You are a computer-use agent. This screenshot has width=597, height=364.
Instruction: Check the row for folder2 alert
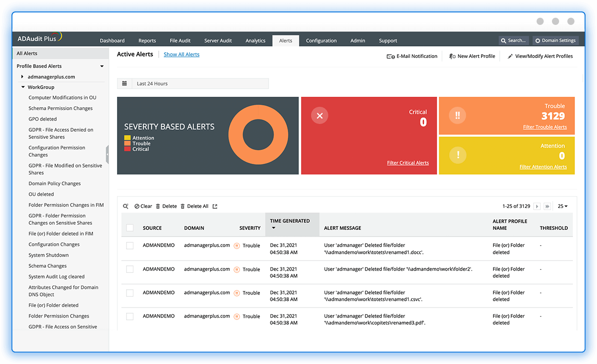129,270
